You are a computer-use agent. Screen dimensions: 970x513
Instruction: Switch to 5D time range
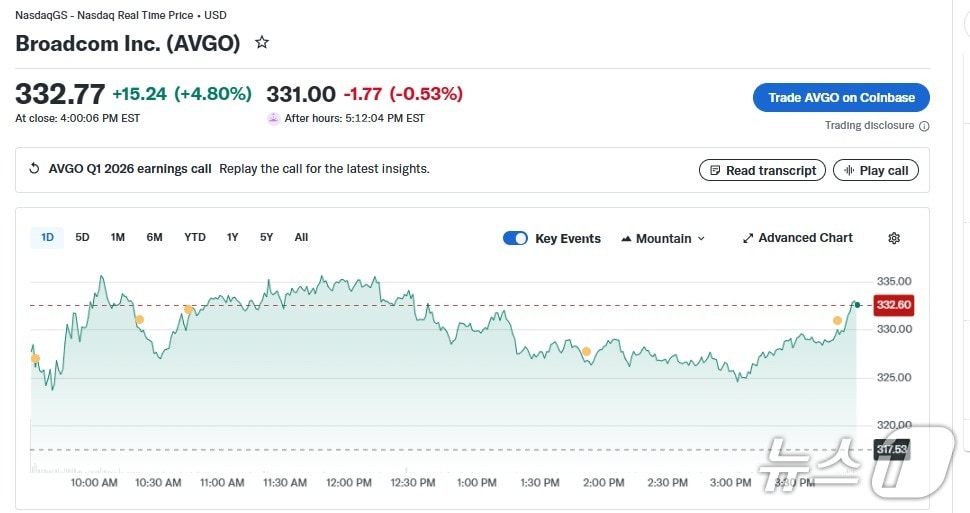(x=82, y=237)
